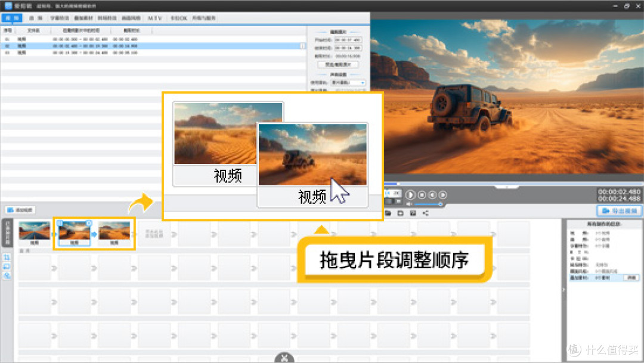Click the 文件名 column header
This screenshot has width=644, height=363.
[x=33, y=30]
